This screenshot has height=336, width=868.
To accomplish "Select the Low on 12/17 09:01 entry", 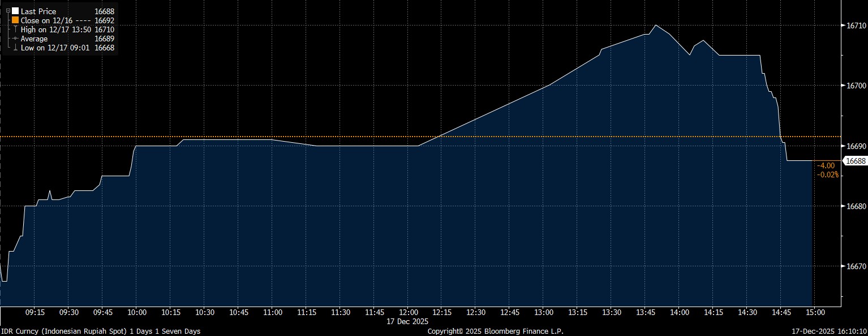I will click(54, 48).
